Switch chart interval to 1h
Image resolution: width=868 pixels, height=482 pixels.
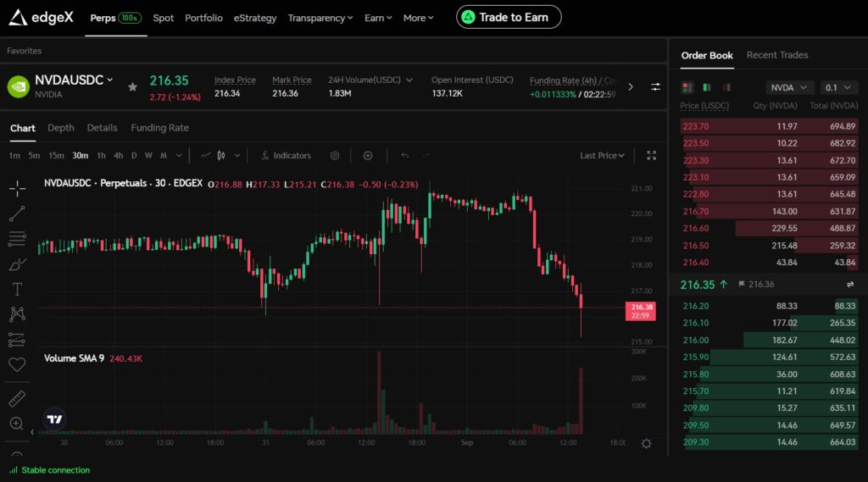(x=102, y=156)
